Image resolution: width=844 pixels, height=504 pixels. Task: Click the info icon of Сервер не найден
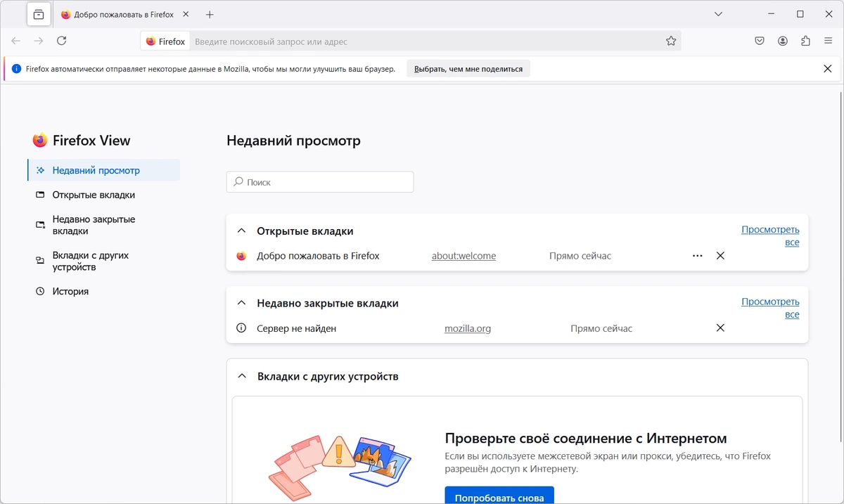[x=241, y=328]
